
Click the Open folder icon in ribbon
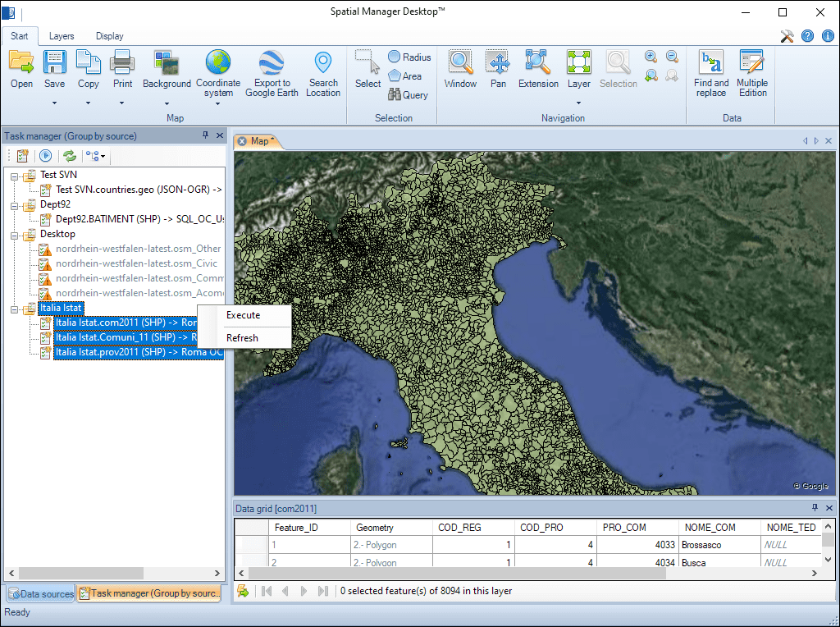click(21, 62)
